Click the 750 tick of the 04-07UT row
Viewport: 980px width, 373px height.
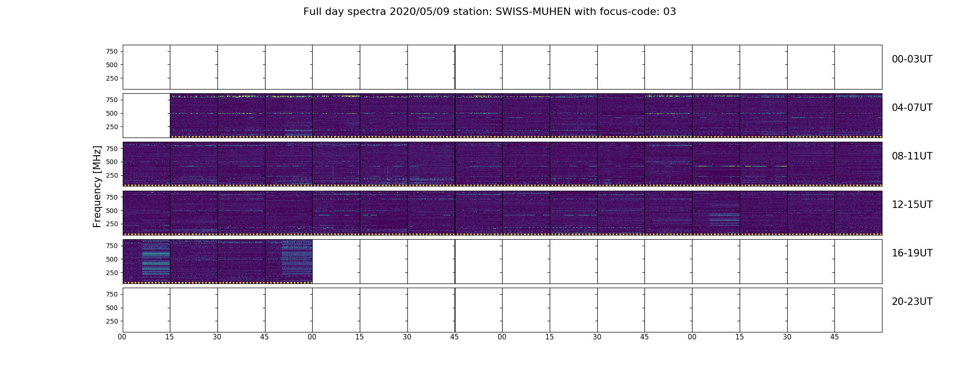[112, 100]
